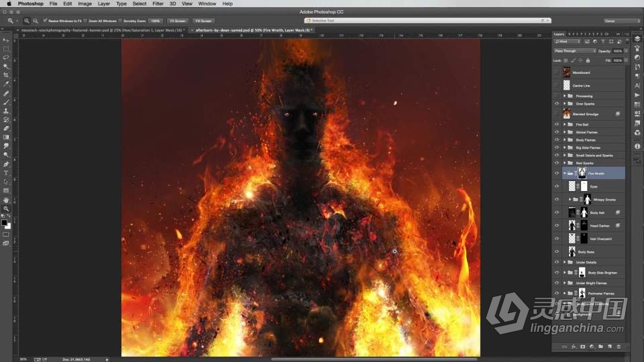Open the Kind filter dropdown
Viewport: 644px width, 362px height.
pyautogui.click(x=568, y=42)
